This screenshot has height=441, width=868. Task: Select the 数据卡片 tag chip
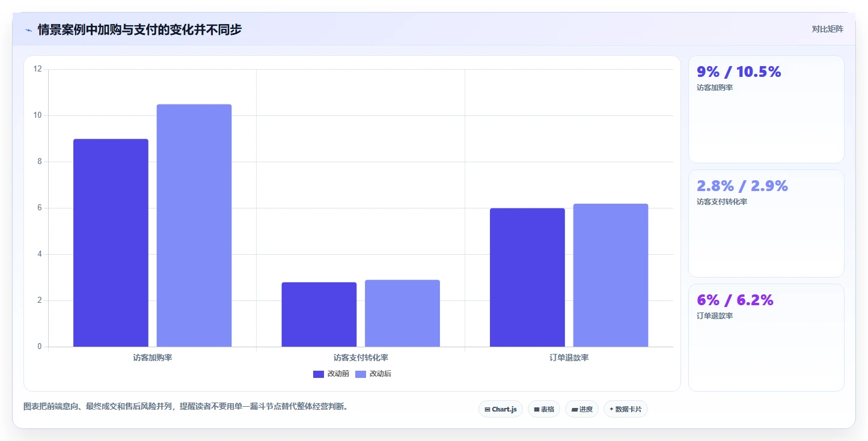pos(625,409)
